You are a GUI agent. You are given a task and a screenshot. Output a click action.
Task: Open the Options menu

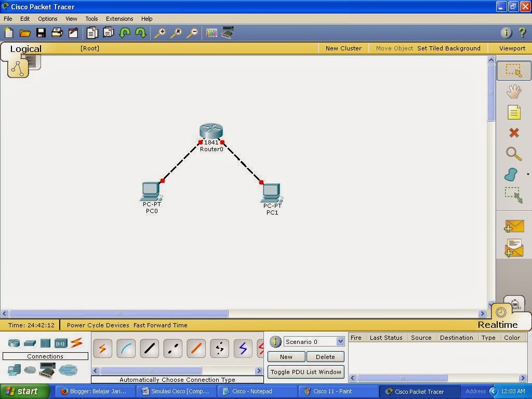[x=47, y=18]
